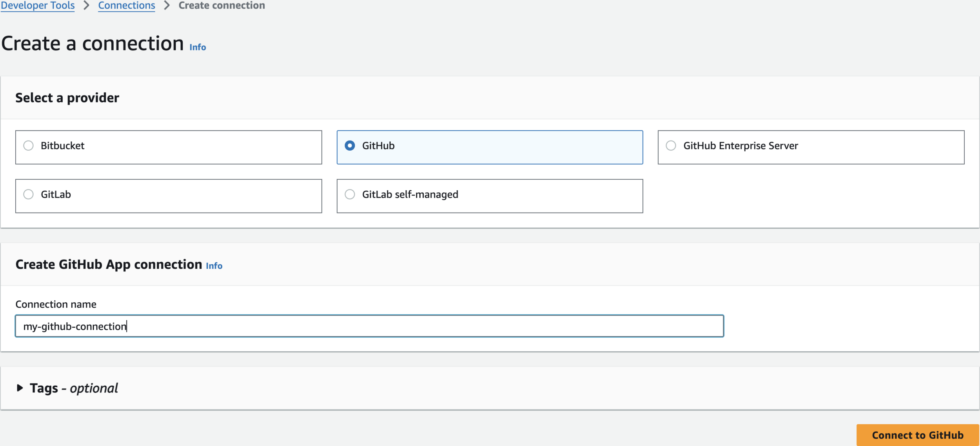Select the GitLab provider radio button
This screenshot has width=980, height=446.
pos(28,194)
